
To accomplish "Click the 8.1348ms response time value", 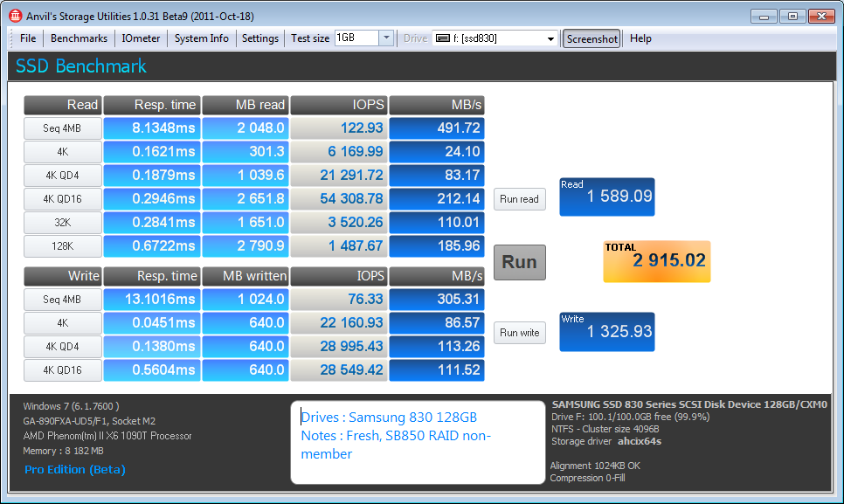I will (152, 128).
